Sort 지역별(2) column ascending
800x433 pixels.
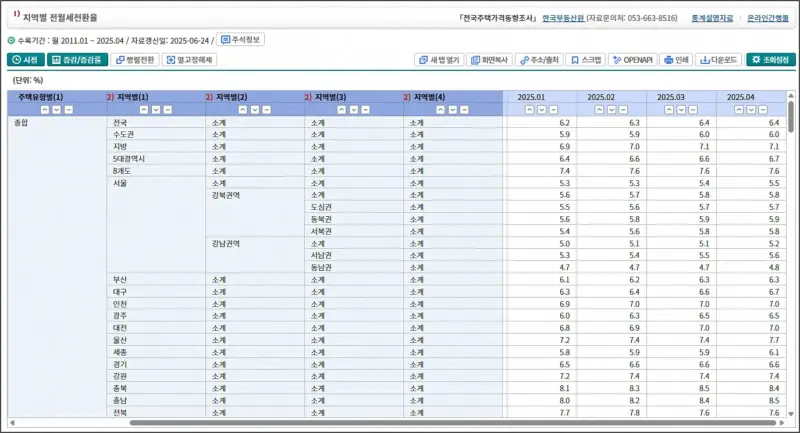pos(243,110)
